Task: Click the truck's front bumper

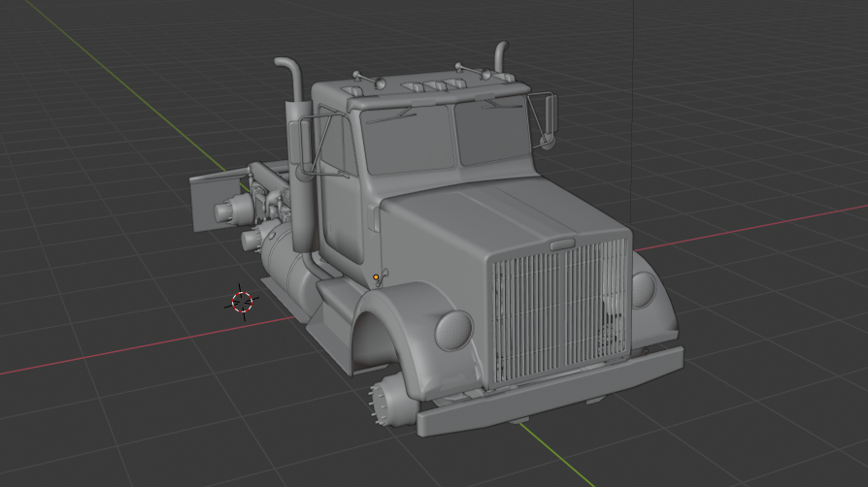Action: (550, 391)
